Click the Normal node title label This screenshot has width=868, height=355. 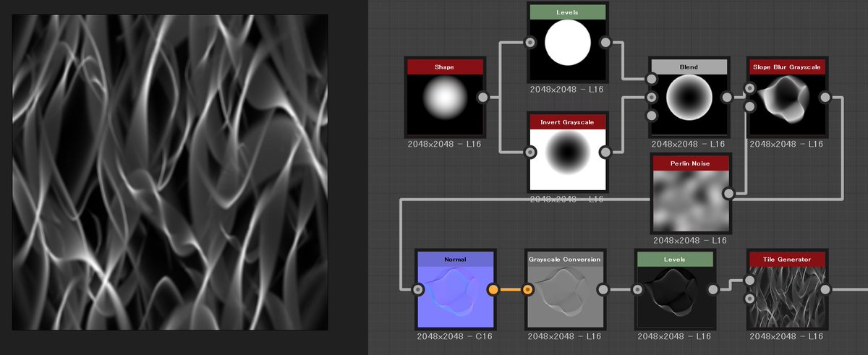pyautogui.click(x=455, y=259)
